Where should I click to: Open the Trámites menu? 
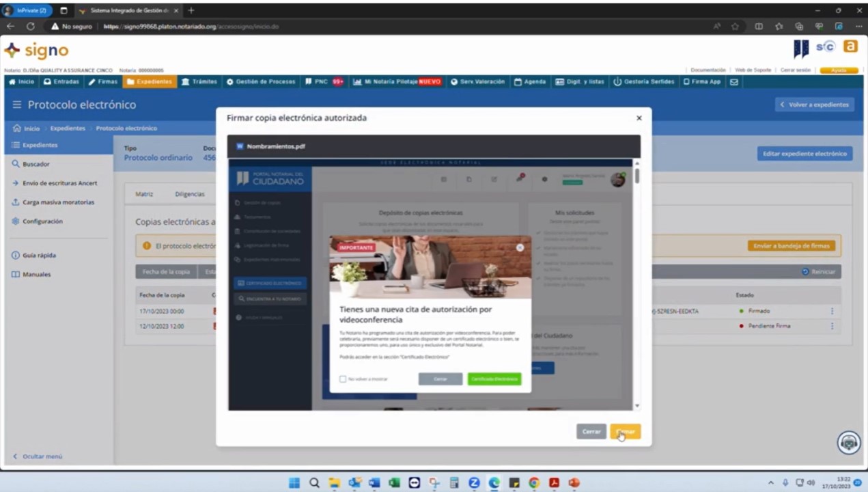point(199,82)
